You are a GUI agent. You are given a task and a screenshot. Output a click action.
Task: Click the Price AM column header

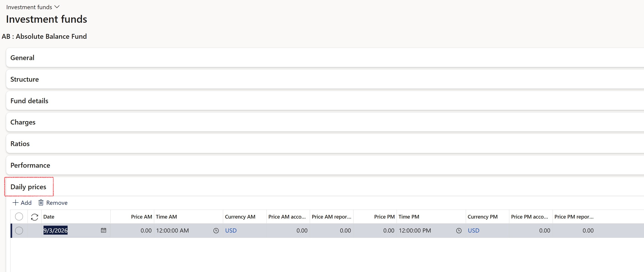coord(132,217)
